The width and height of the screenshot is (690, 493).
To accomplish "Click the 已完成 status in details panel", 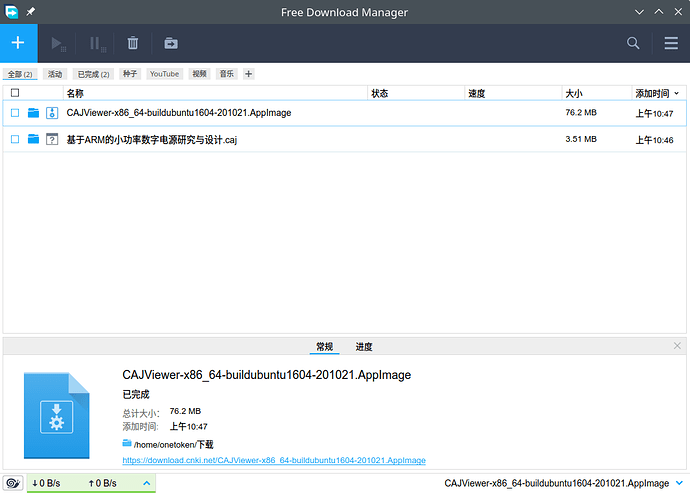I will 136,394.
